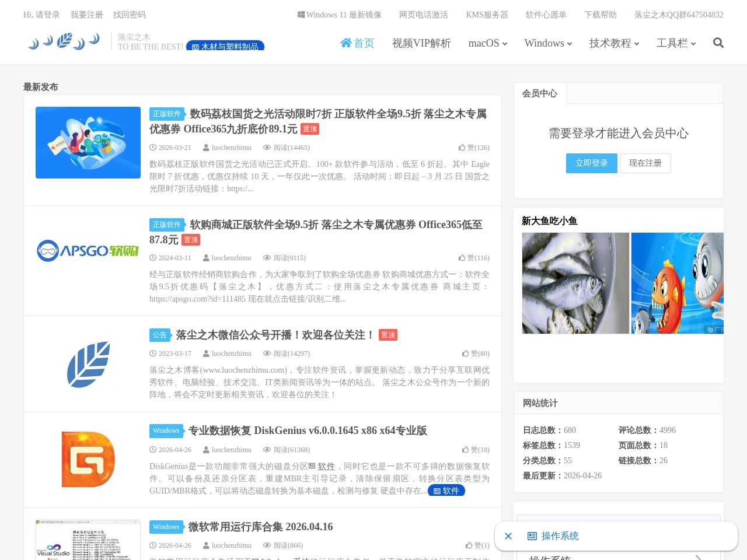Like the 微软常用运行库合集 post 赞(1)
The width and height of the screenshot is (747, 560).
tap(477, 545)
